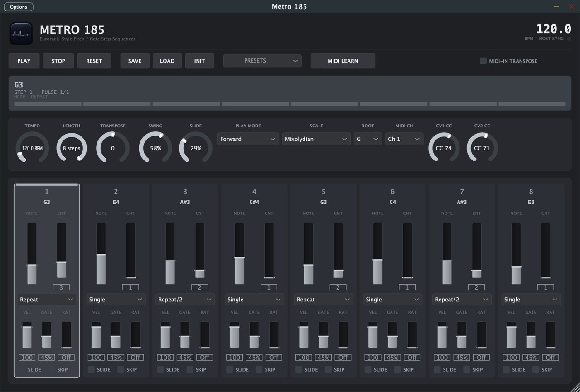Click the Slide knob at 29%
580x392 pixels.
click(196, 148)
